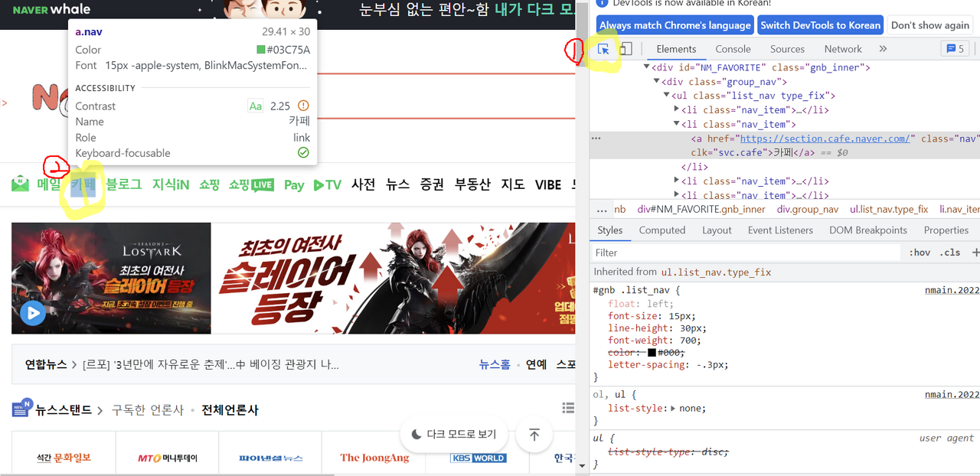Click the scroll-to-top arrow button
The image size is (980, 476).
(x=534, y=435)
